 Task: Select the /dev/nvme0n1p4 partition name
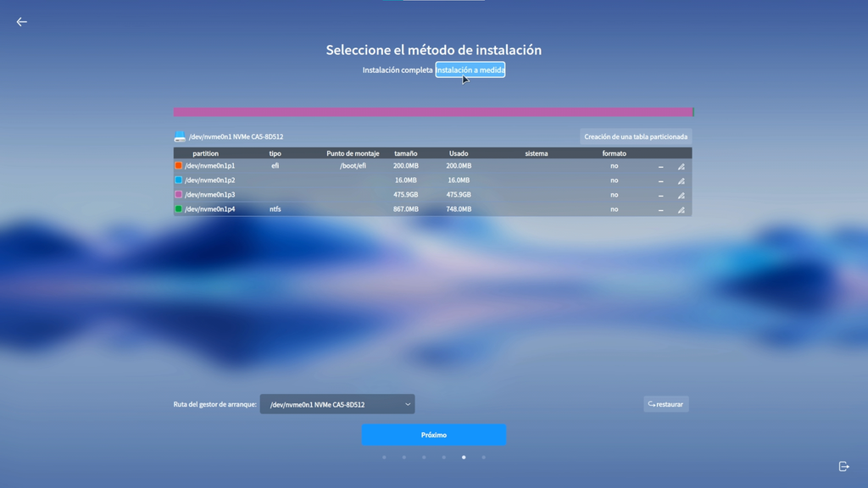210,209
